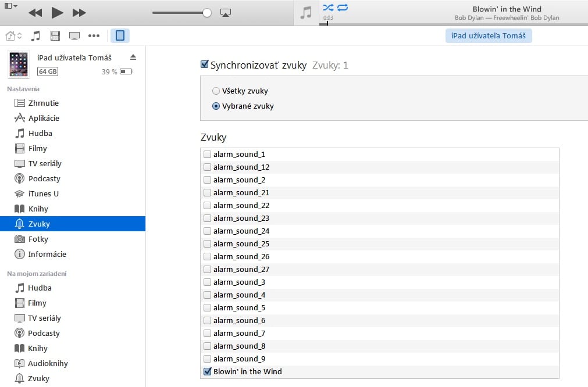This screenshot has height=387, width=588.
Task: Select Zvuky in Nastavenia sidebar
Action: pyautogui.click(x=73, y=224)
